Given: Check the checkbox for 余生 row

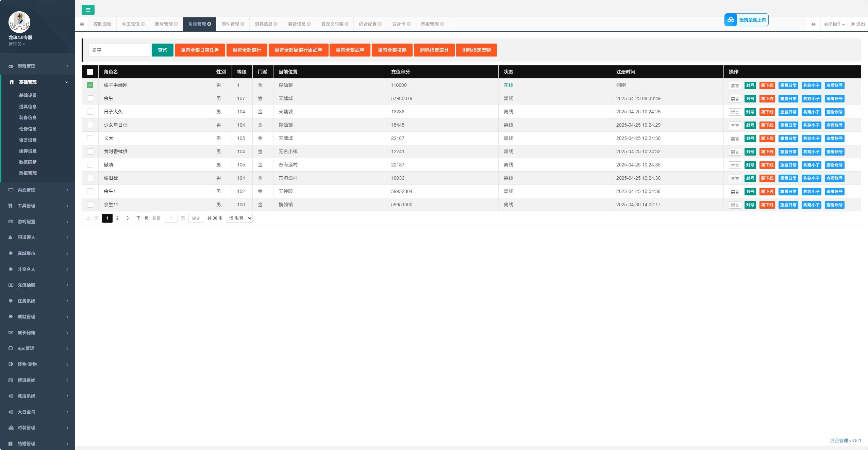Looking at the screenshot, I should (90, 98).
